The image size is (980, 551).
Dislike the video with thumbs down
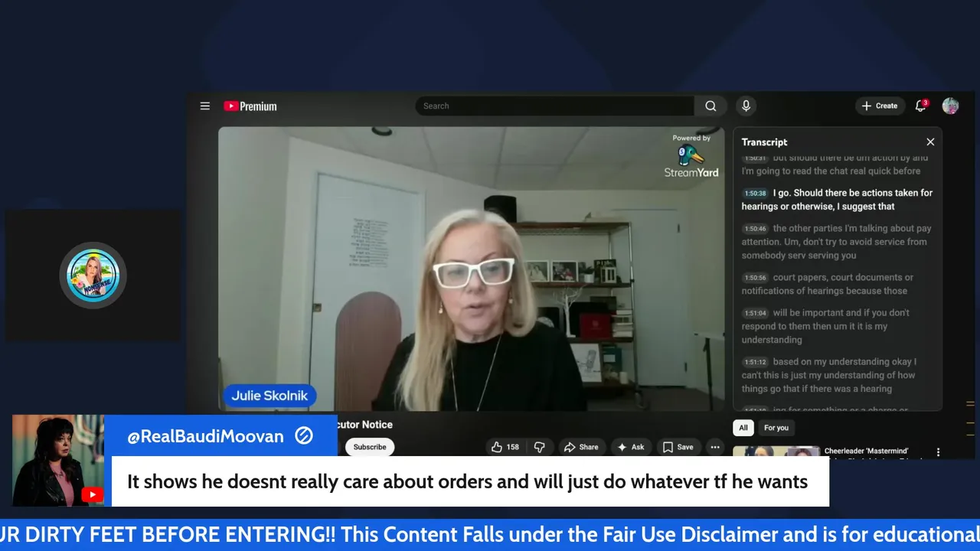(x=539, y=447)
